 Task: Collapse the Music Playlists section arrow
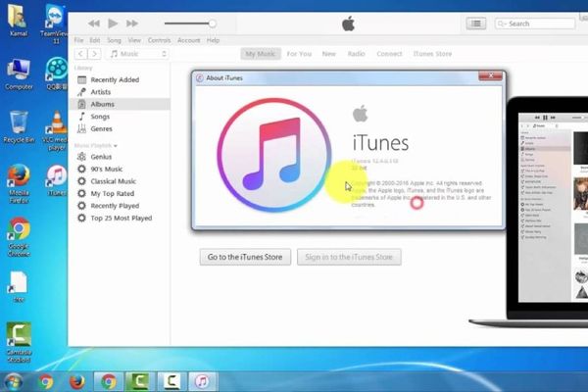[116, 145]
